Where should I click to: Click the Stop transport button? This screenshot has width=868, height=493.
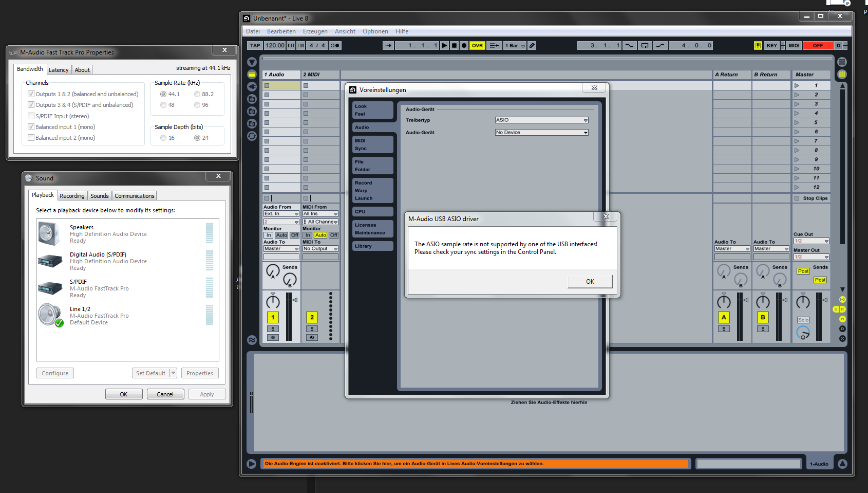click(454, 46)
